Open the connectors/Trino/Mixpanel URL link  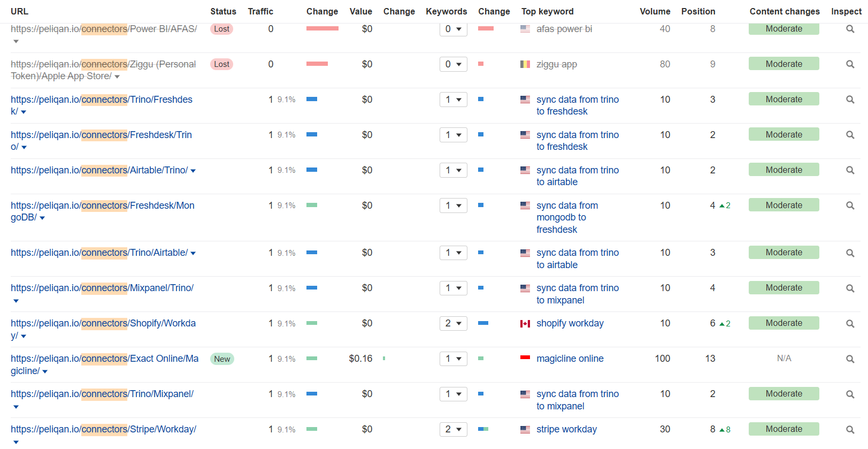tap(102, 394)
